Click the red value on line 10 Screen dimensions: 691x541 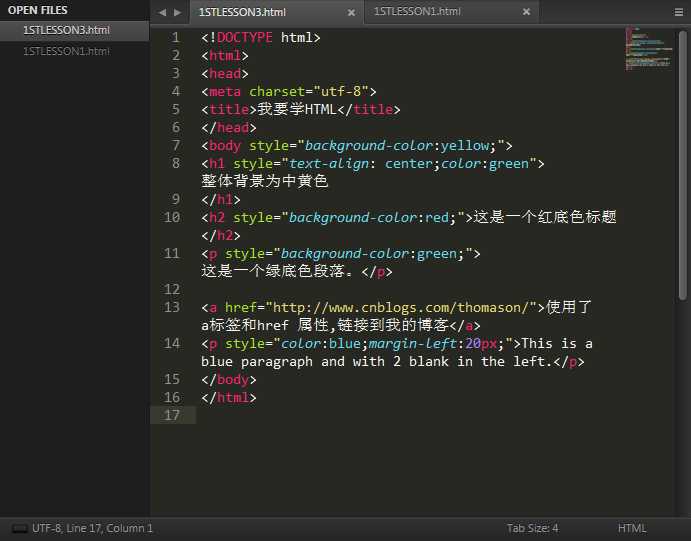coord(437,218)
